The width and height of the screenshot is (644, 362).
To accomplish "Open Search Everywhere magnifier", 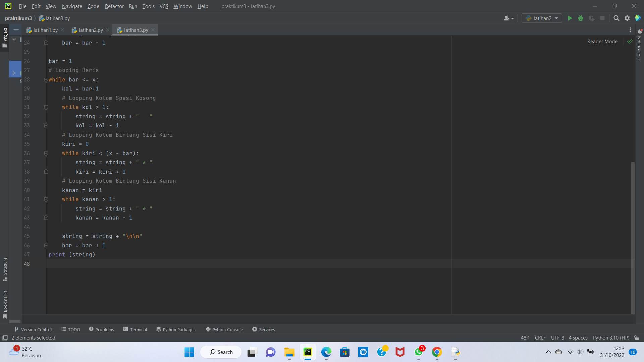I will point(616,18).
